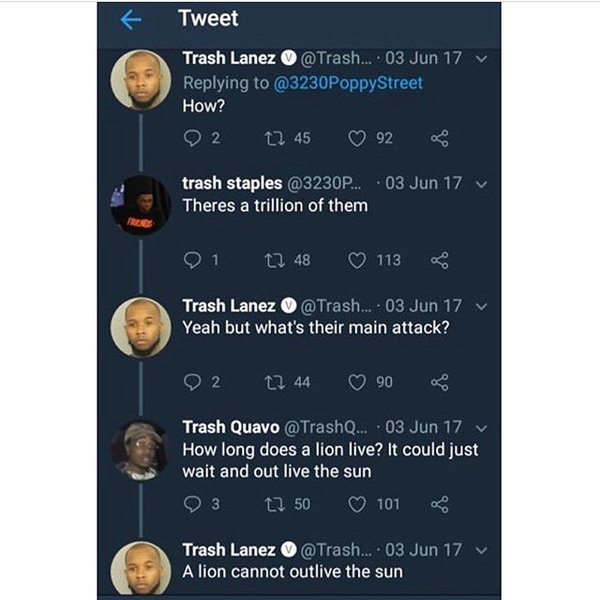Reply to "what's their main attack?" tweet

click(193, 381)
